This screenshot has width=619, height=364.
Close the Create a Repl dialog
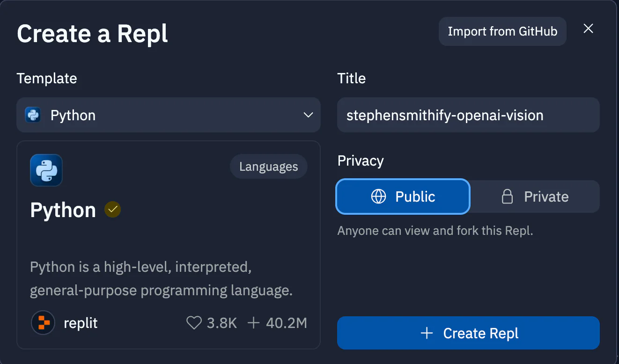(x=589, y=29)
